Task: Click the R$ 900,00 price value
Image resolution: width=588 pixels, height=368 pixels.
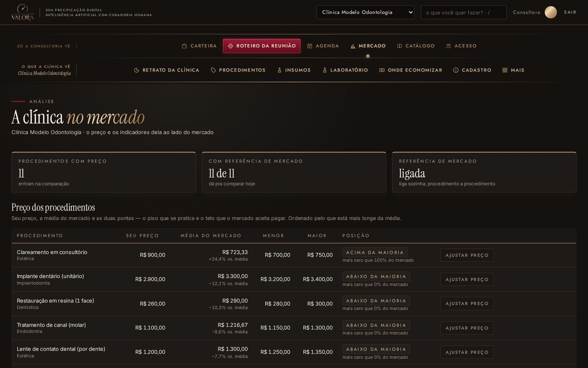Action: 153,255
